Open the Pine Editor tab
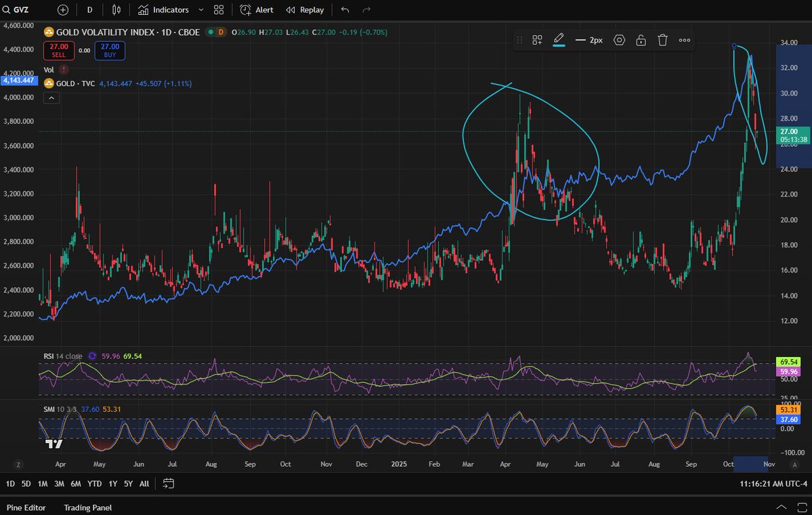Screen dimensions: 812x515 [26, 508]
